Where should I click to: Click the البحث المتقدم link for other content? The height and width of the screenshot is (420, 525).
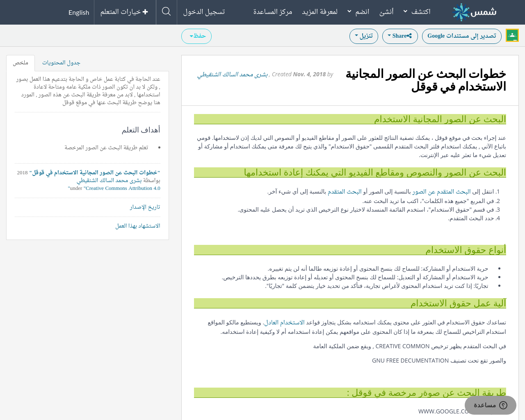point(345,192)
